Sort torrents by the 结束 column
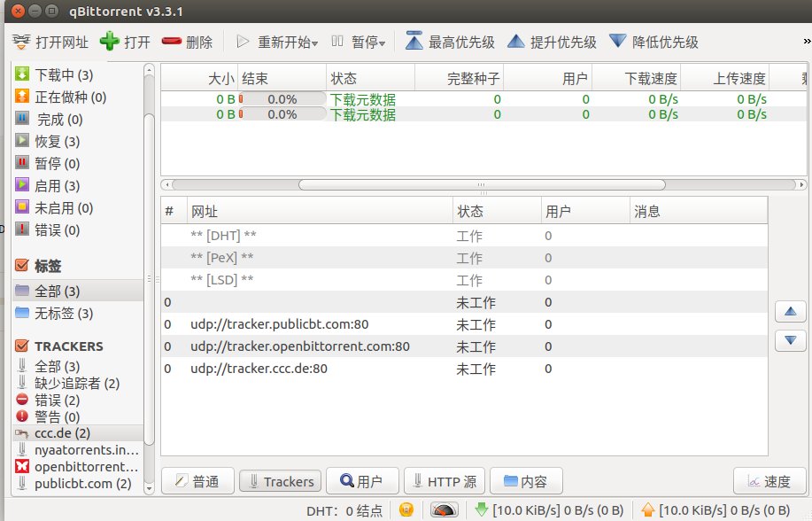The height and width of the screenshot is (521, 812). [282, 78]
